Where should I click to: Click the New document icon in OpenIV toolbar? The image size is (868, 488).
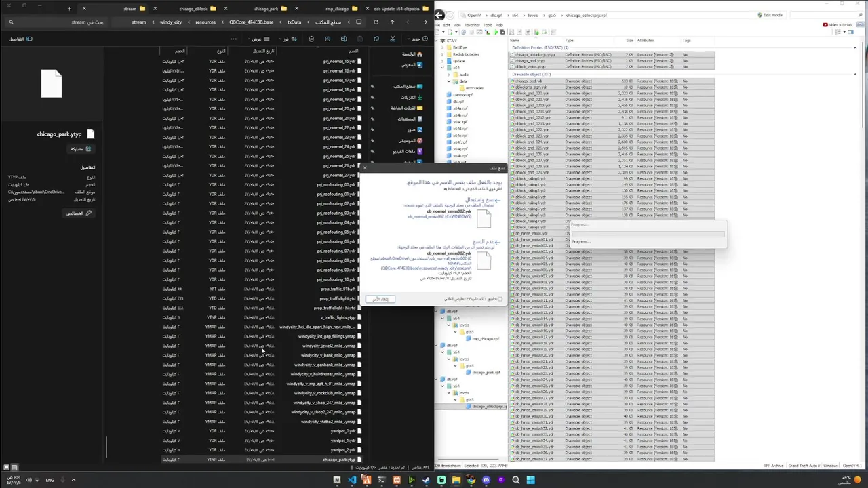[438, 32]
